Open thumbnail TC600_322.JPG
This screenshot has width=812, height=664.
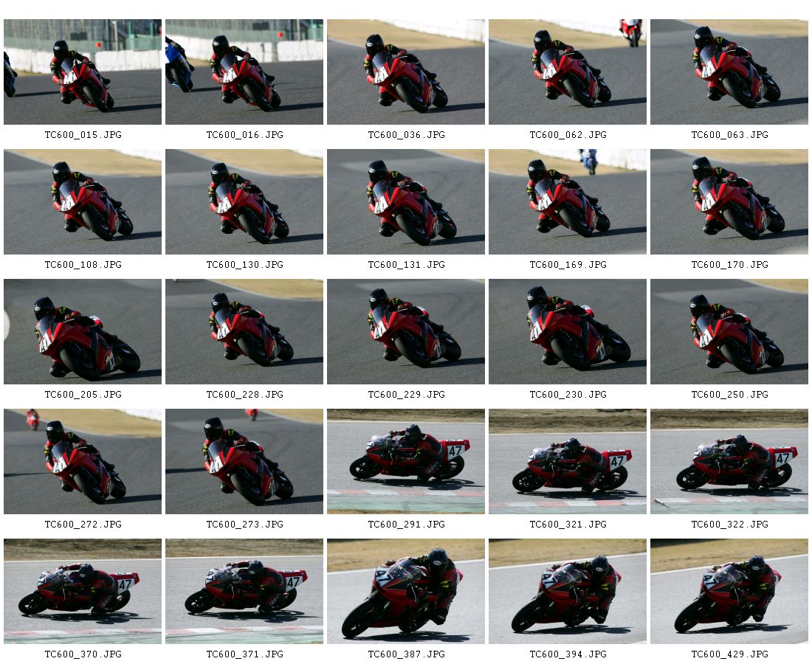[729, 462]
